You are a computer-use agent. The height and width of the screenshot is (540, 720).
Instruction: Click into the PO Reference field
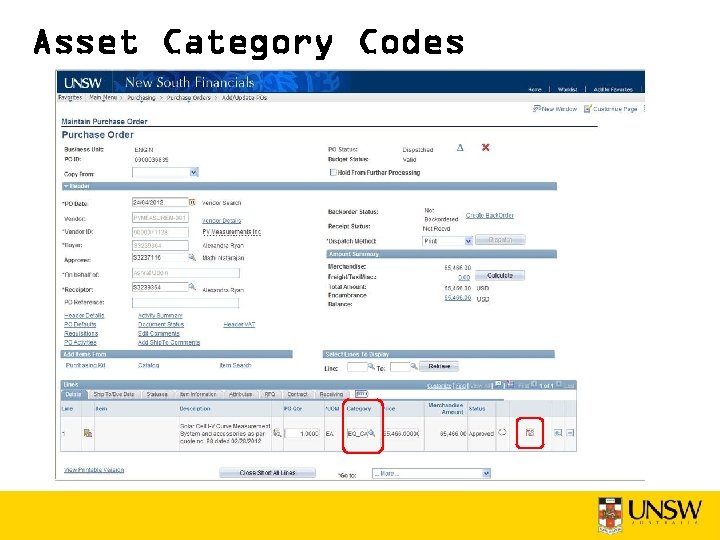click(x=186, y=303)
